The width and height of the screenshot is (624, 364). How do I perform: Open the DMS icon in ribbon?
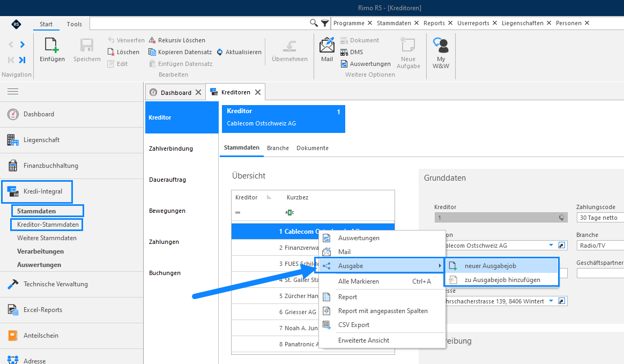point(344,52)
